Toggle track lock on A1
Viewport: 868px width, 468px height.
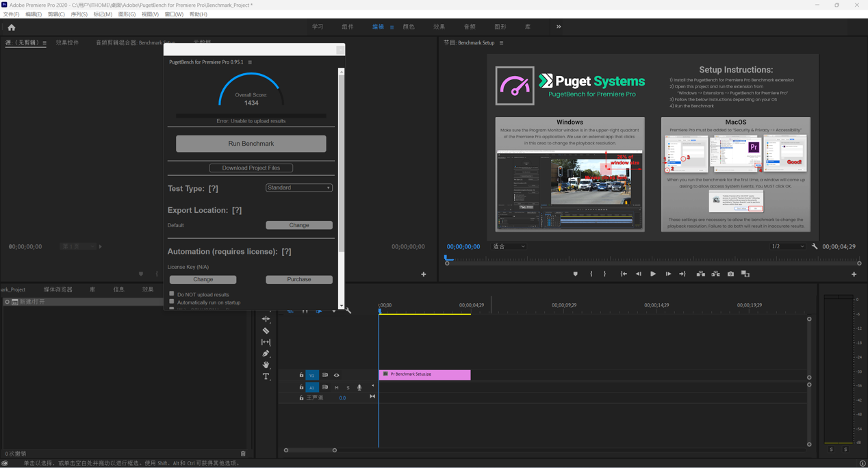[x=301, y=387]
